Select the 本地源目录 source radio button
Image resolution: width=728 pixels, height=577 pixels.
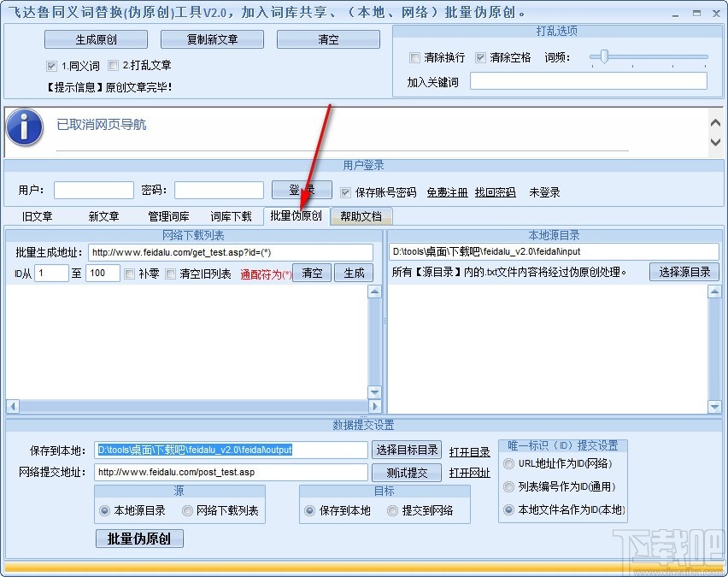(x=104, y=510)
